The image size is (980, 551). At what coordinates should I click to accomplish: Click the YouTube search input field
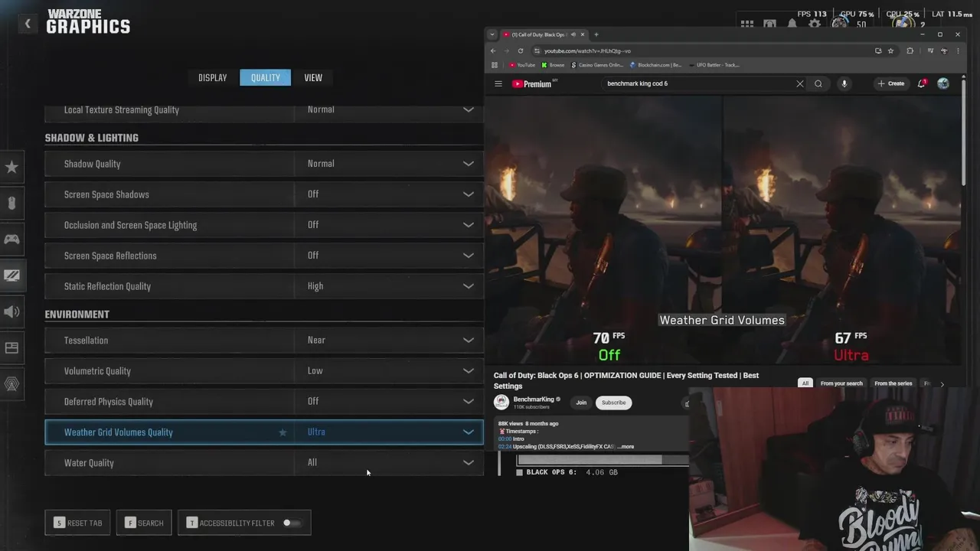click(697, 83)
